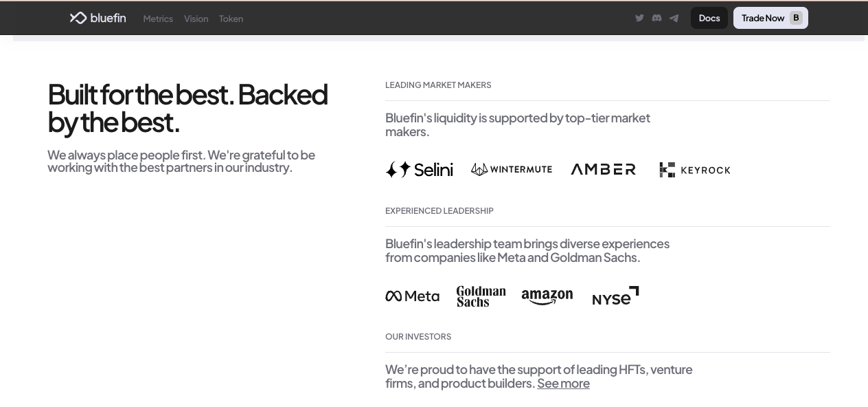
Task: Click the Wintermute logo
Action: coord(512,169)
